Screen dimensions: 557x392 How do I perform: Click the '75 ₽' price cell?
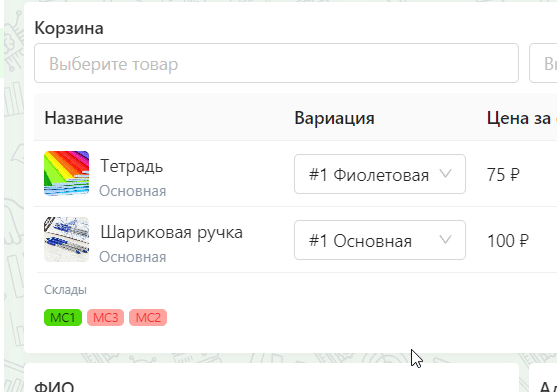(x=503, y=175)
